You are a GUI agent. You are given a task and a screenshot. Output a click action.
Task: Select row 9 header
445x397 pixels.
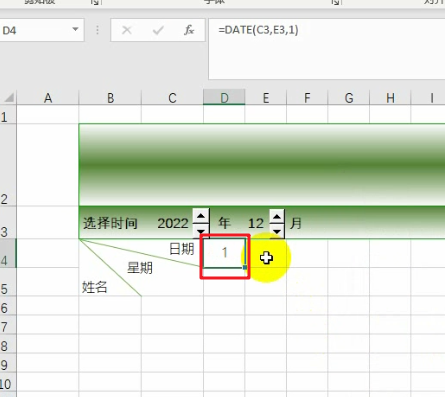pyautogui.click(x=8, y=363)
